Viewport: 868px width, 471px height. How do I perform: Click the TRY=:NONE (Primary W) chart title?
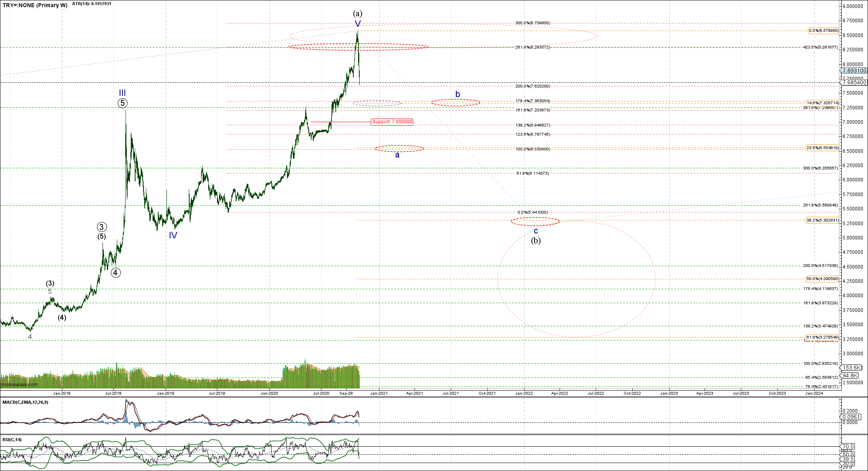[x=35, y=5]
